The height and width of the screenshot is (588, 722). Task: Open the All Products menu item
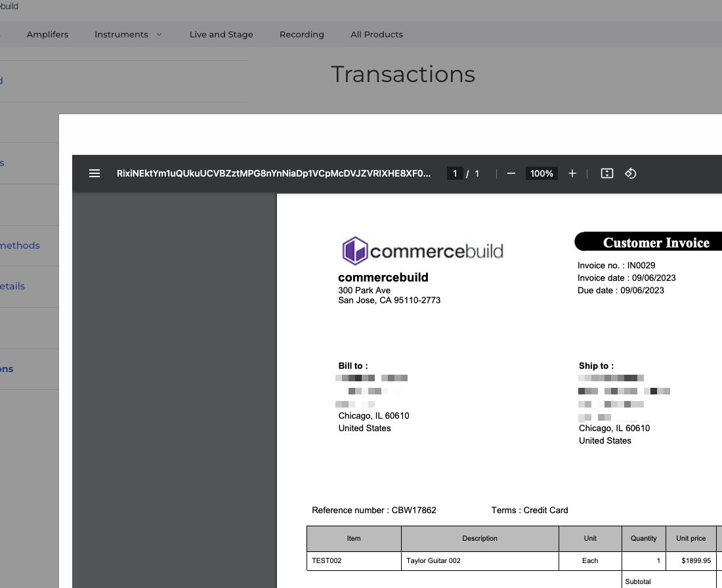point(377,35)
